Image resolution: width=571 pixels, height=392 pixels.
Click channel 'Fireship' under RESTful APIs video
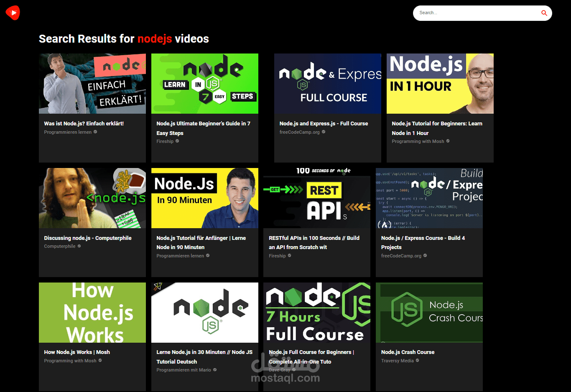[278, 256]
